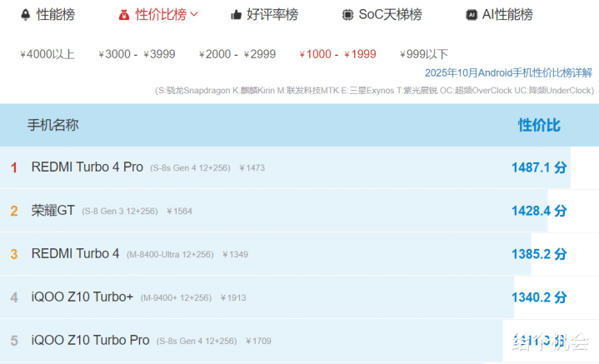599x364 pixels.
Task: Click the 1385.2 分 score
Action: tap(539, 253)
